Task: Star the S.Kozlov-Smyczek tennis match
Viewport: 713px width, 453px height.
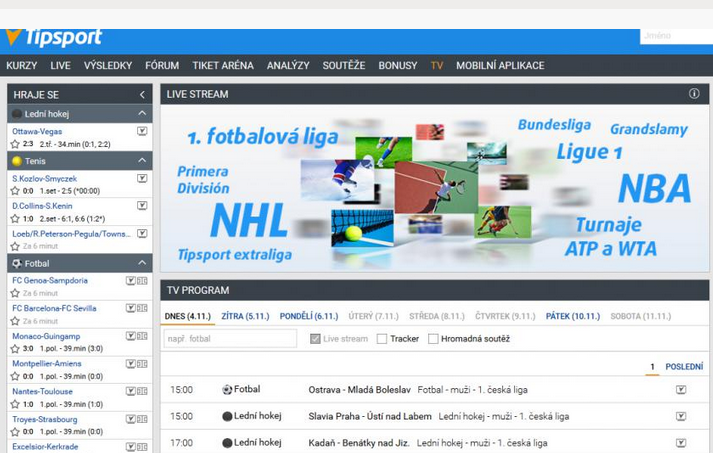Action: point(15,191)
